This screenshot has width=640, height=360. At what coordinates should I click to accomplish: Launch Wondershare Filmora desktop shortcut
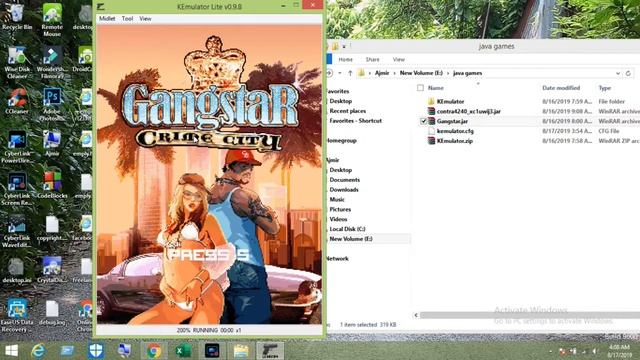pos(52,62)
